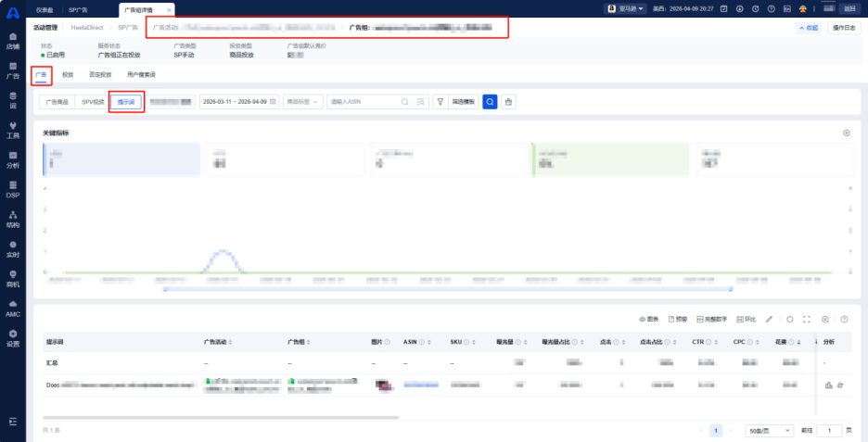The image size is (868, 442).
Task: Click the 操作日志 button
Action: point(844,28)
